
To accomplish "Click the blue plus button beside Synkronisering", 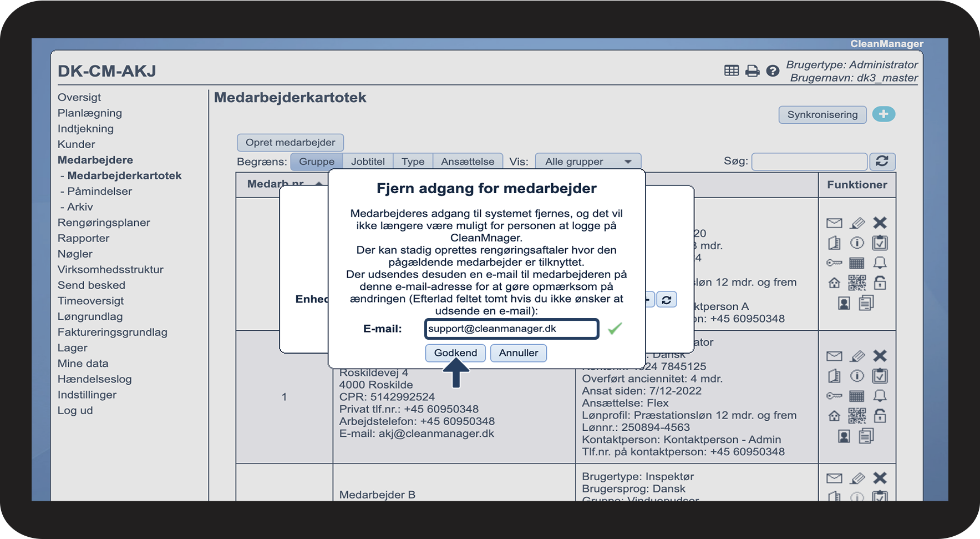I will 883,114.
